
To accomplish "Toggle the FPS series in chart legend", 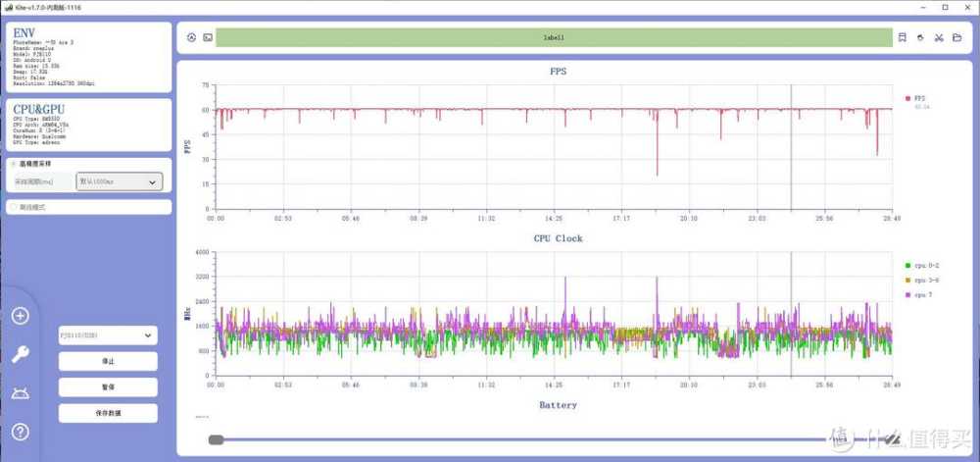I will tap(918, 98).
